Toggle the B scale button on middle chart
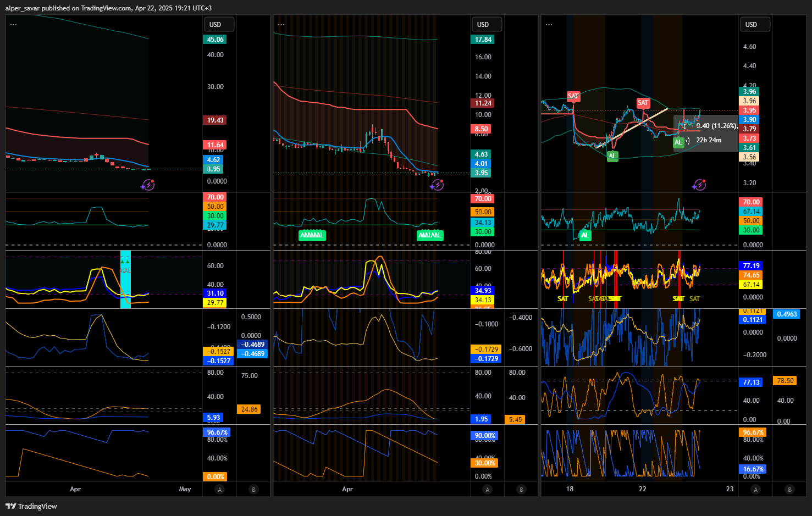 521,489
